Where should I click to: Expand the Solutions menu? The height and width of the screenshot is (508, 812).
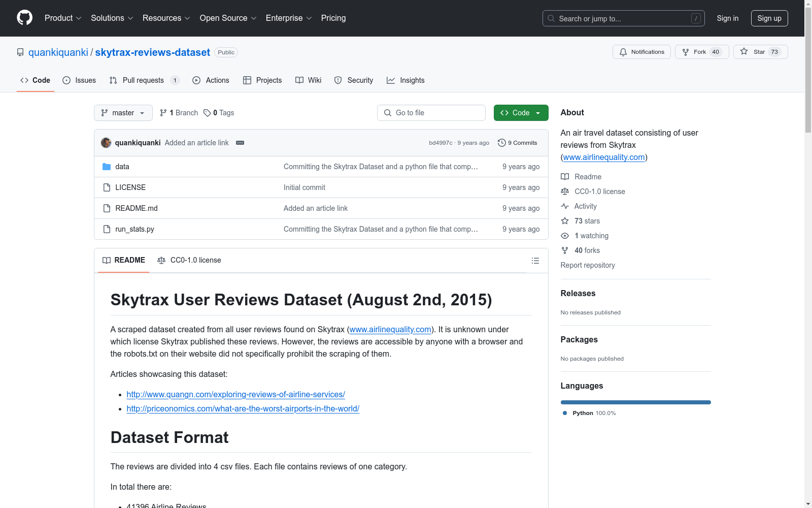coord(112,18)
